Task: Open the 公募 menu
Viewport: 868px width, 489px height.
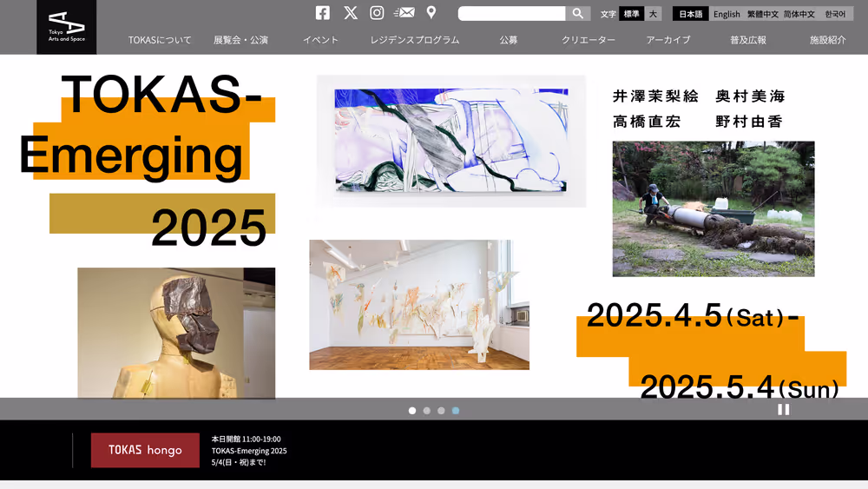Action: coord(508,40)
